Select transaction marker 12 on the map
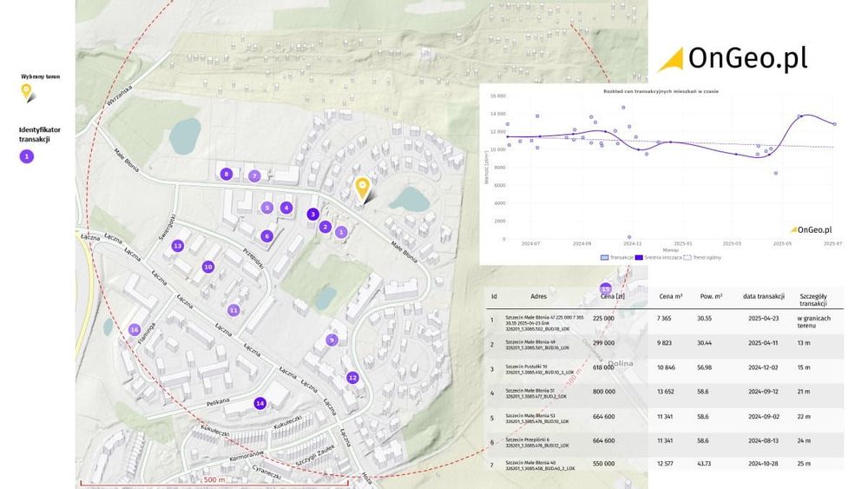This screenshot has width=868, height=489. 352,377
